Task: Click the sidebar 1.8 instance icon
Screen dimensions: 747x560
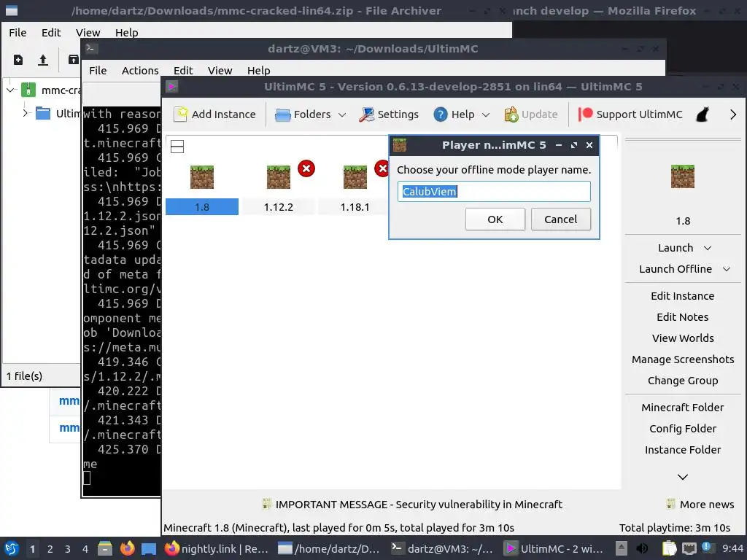Action: pyautogui.click(x=683, y=176)
